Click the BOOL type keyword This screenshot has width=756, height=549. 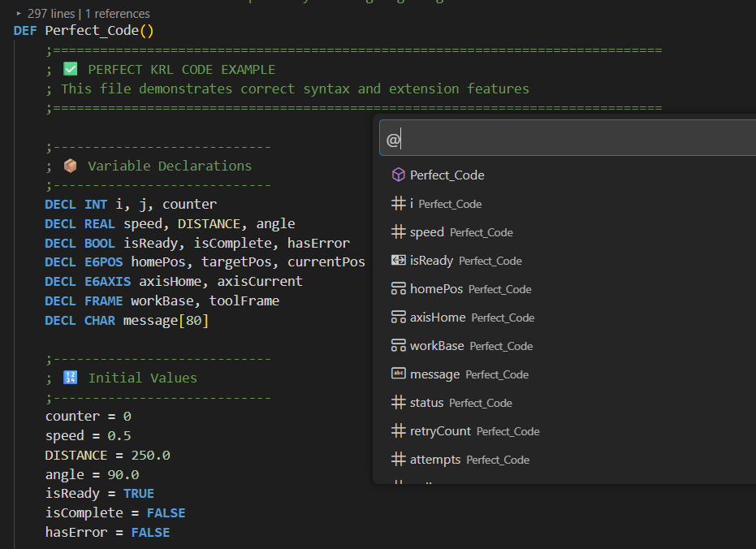click(x=99, y=243)
